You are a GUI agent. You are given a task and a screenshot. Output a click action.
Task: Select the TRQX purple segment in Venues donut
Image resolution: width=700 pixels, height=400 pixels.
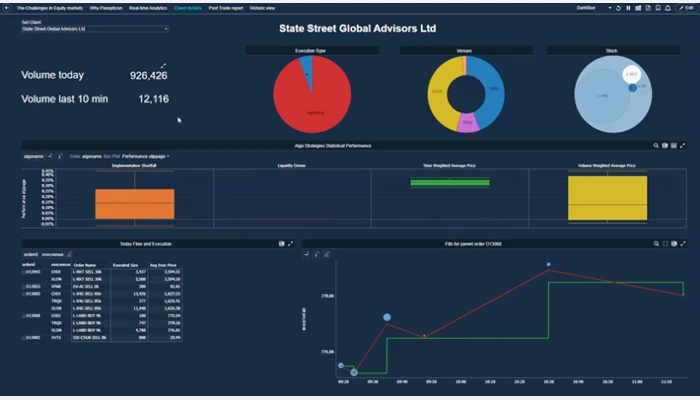click(467, 122)
